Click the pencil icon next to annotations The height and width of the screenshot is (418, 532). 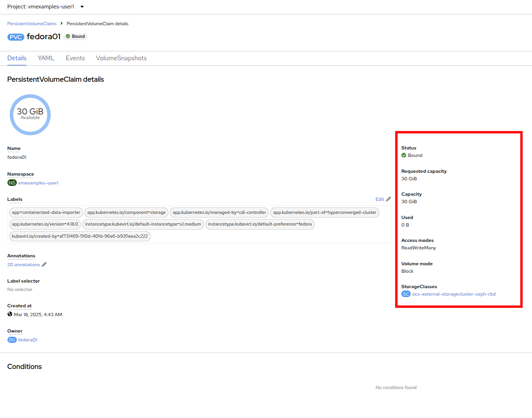tap(44, 265)
